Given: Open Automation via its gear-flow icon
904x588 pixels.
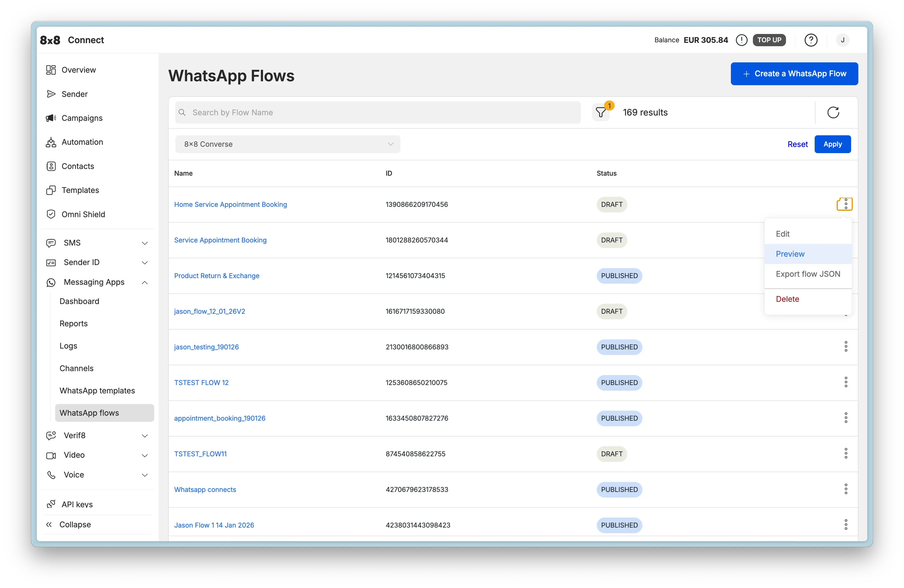Looking at the screenshot, I should tap(51, 142).
